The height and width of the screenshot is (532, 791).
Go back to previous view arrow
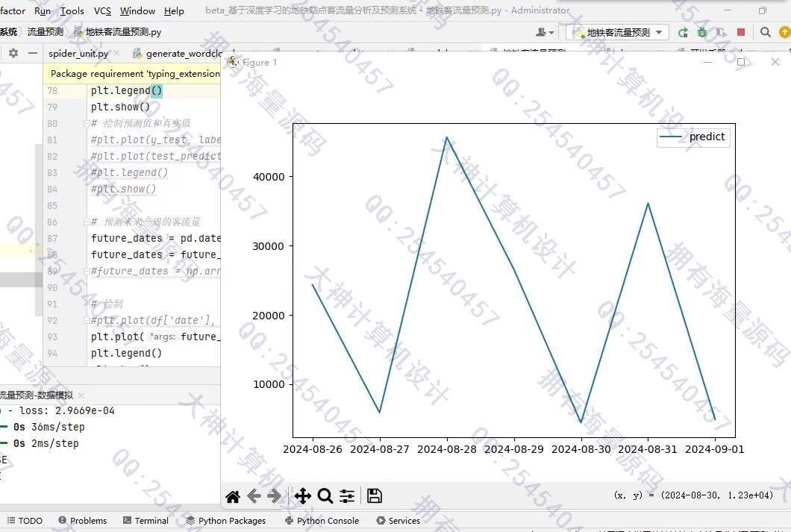(254, 496)
